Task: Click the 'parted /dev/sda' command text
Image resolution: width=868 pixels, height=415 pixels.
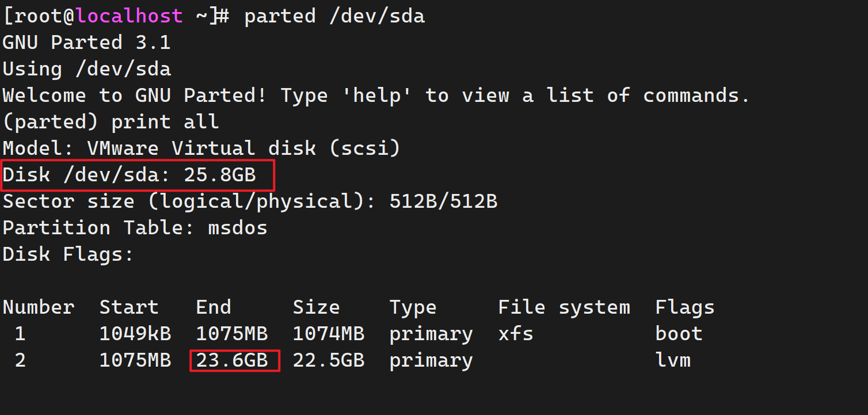Action: (334, 16)
